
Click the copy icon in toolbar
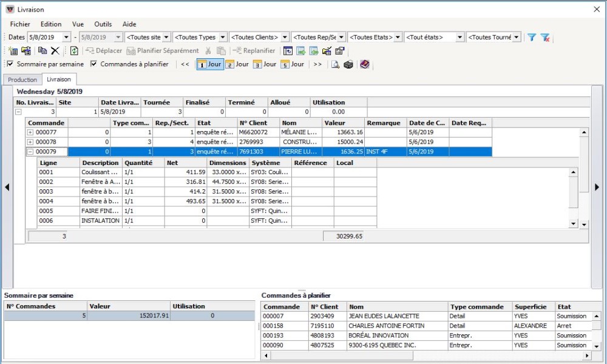(x=42, y=51)
